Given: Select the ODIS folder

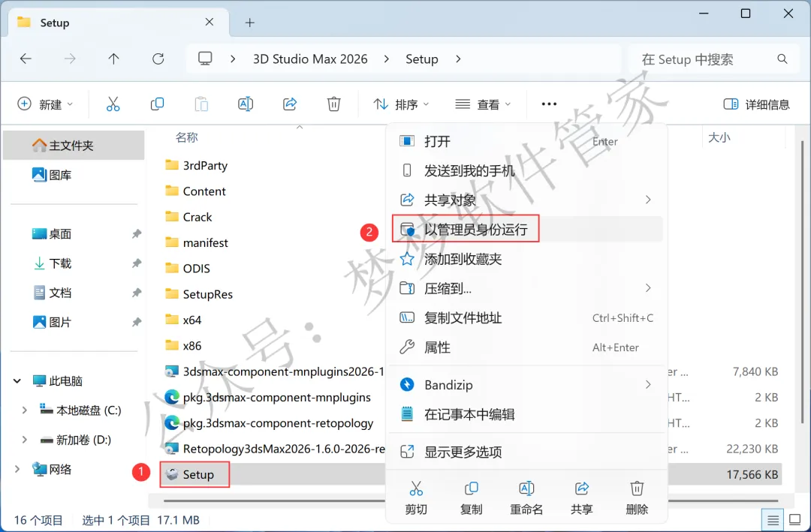Looking at the screenshot, I should tap(197, 269).
